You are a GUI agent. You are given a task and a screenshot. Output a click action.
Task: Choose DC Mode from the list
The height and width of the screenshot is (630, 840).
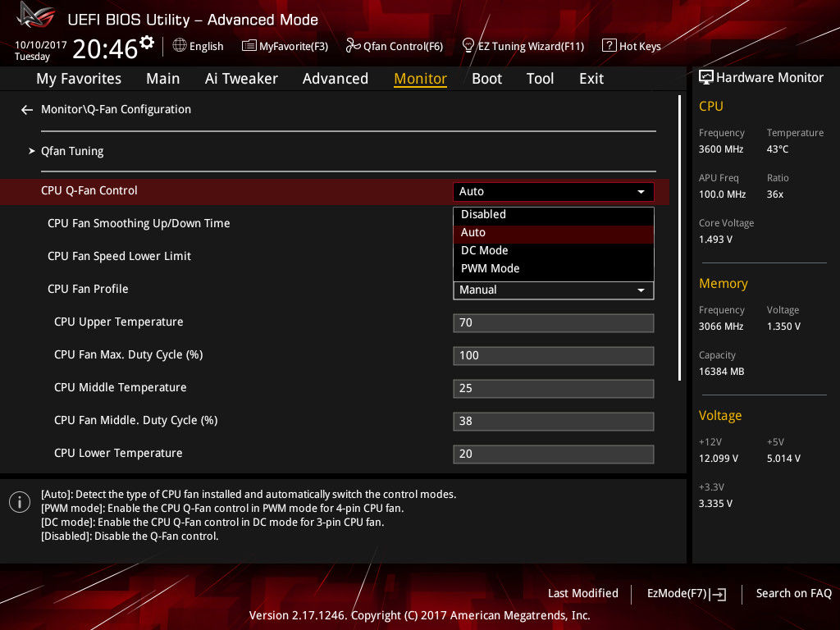click(553, 251)
